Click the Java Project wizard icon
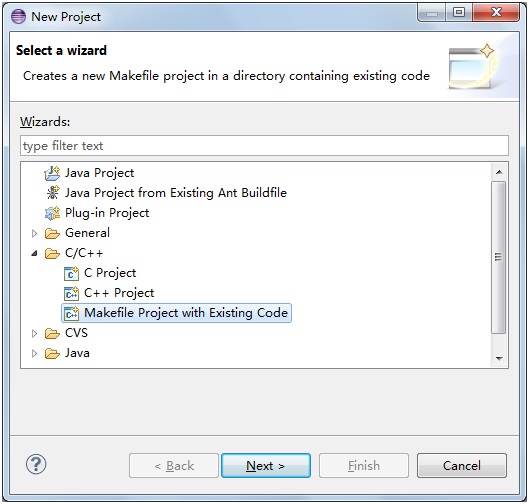 click(x=52, y=173)
